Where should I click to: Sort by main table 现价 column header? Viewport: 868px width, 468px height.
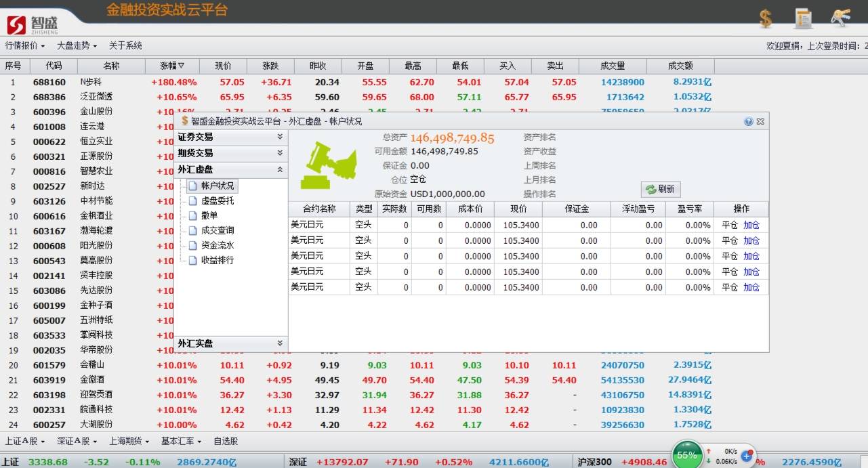click(x=223, y=66)
